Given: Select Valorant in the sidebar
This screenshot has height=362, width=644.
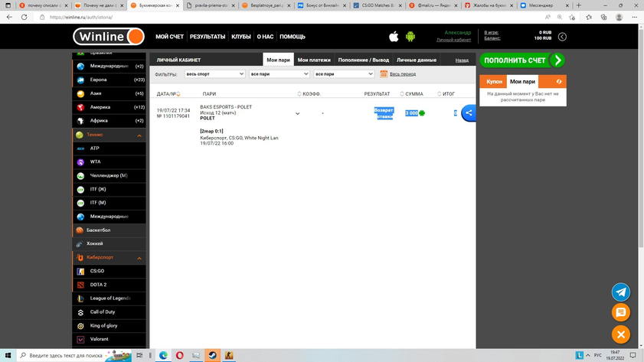Looking at the screenshot, I should pos(110,339).
